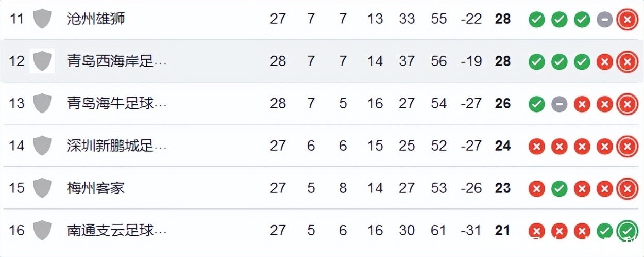Click the 南通支云足球 team shield badge
The image size is (644, 257).
tap(42, 230)
